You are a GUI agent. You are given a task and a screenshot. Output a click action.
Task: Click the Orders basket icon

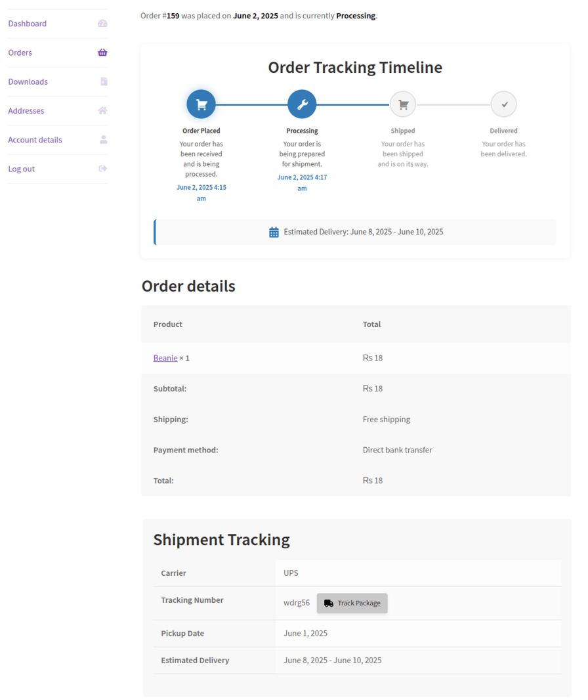point(102,53)
